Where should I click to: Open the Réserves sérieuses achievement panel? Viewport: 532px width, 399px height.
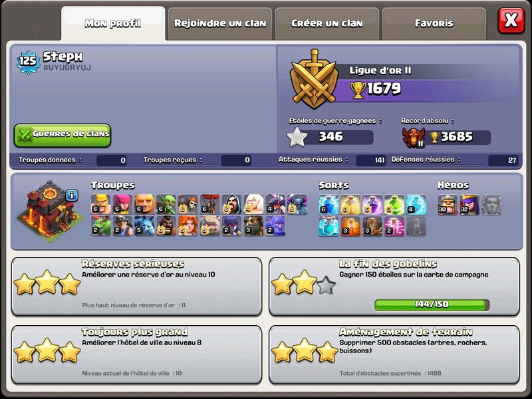[x=136, y=287]
